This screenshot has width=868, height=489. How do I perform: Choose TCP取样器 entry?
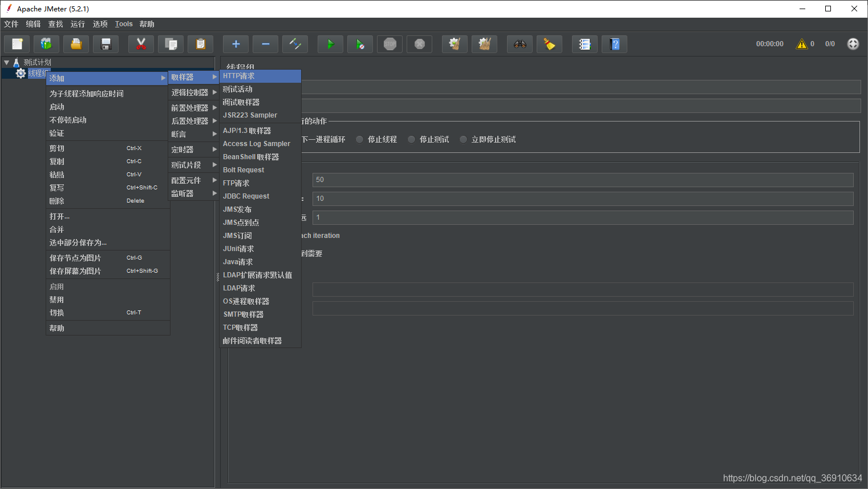coord(261,328)
